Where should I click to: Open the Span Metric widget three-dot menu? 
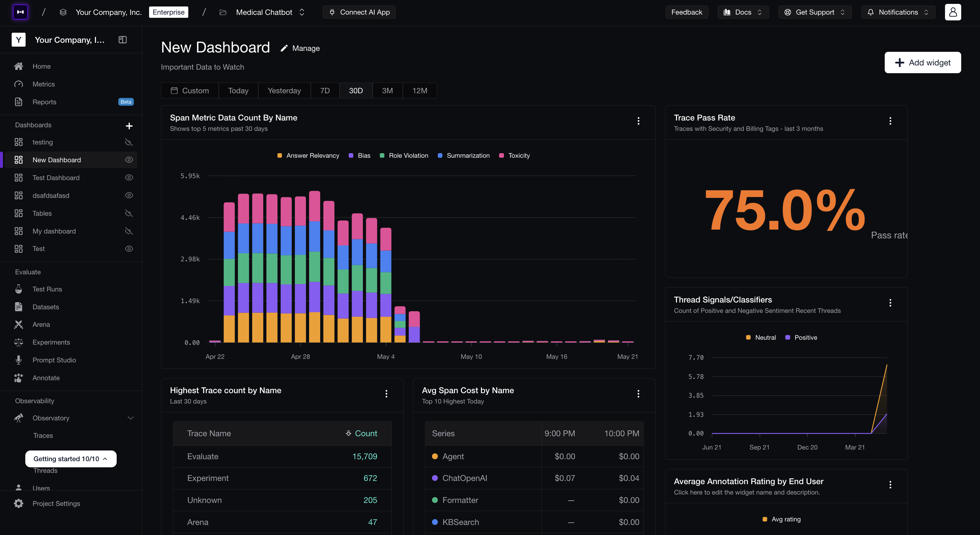tap(638, 121)
